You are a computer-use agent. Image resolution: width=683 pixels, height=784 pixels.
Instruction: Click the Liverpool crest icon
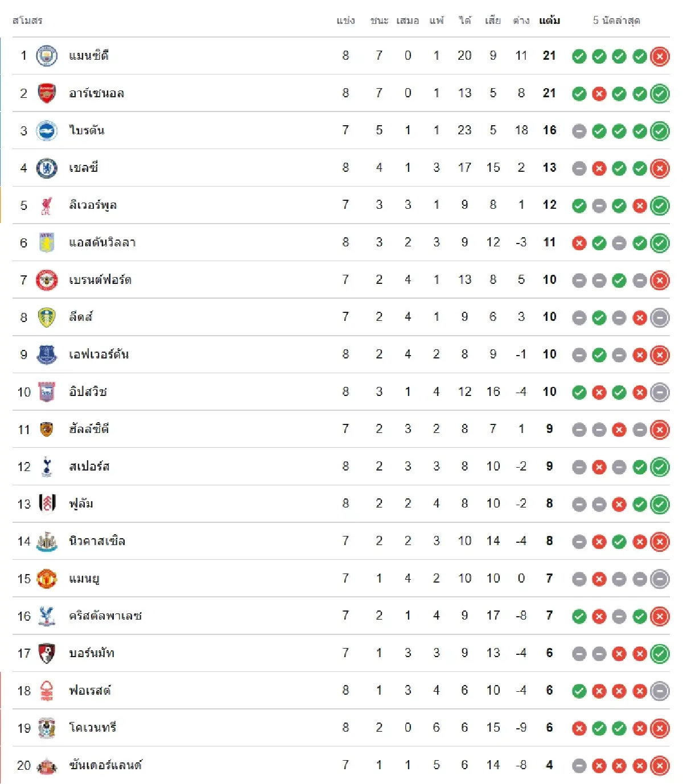point(47,205)
